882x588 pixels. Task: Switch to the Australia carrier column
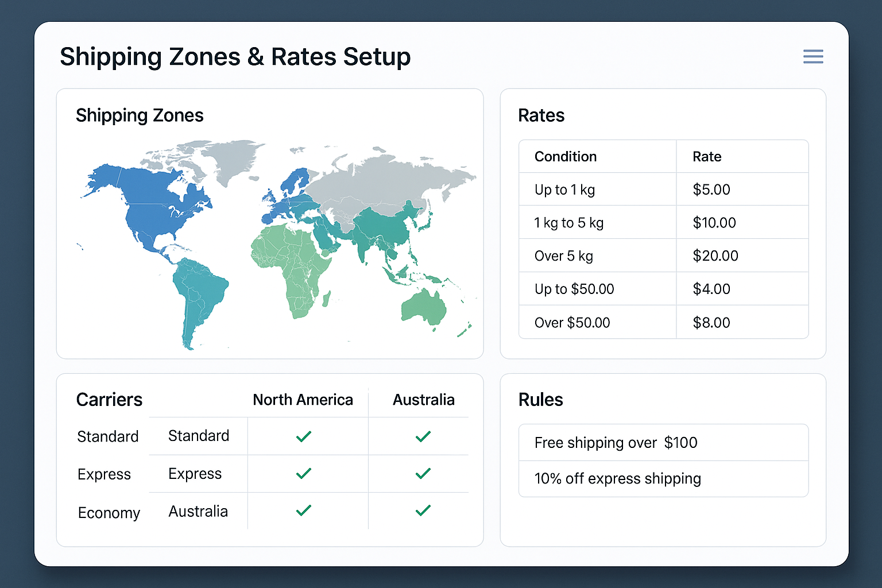(x=424, y=400)
